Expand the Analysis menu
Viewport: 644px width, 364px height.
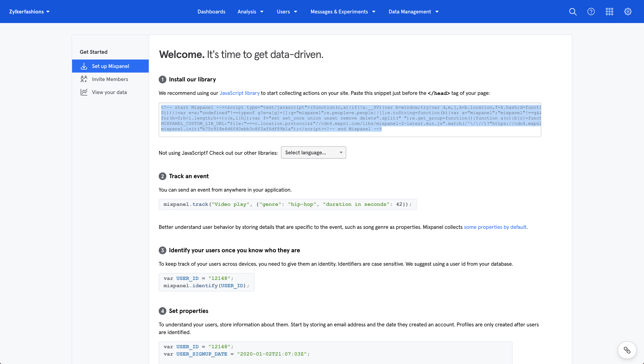250,12
